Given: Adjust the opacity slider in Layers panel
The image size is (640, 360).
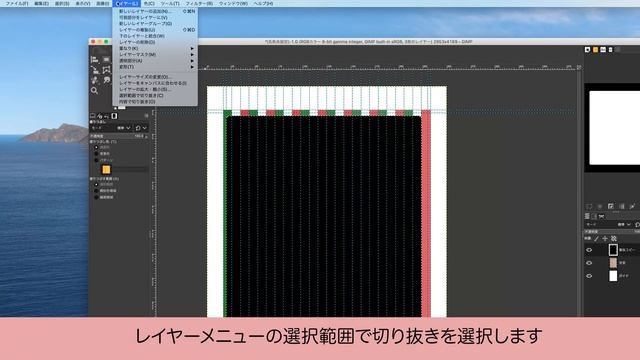Looking at the screenshot, I should pyautogui.click(x=612, y=231).
